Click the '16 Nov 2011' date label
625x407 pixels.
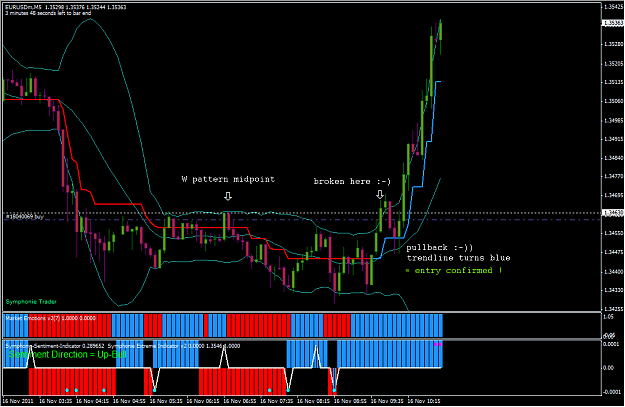16,401
